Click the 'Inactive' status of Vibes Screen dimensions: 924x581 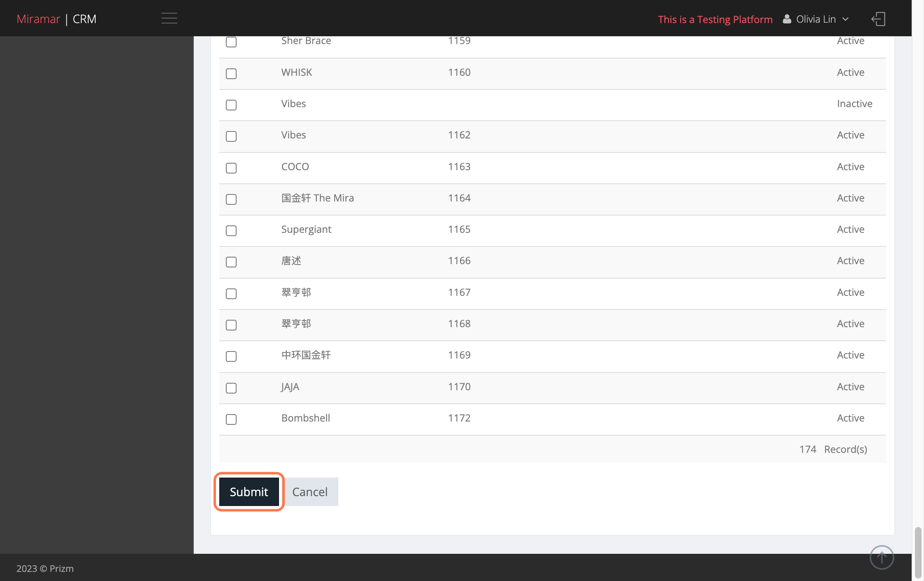[854, 103]
